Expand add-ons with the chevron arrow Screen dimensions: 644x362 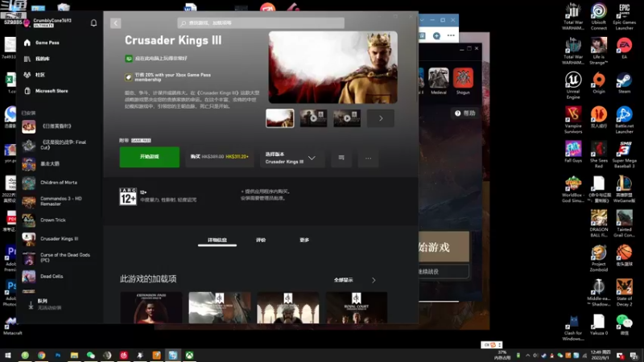pos(374,280)
